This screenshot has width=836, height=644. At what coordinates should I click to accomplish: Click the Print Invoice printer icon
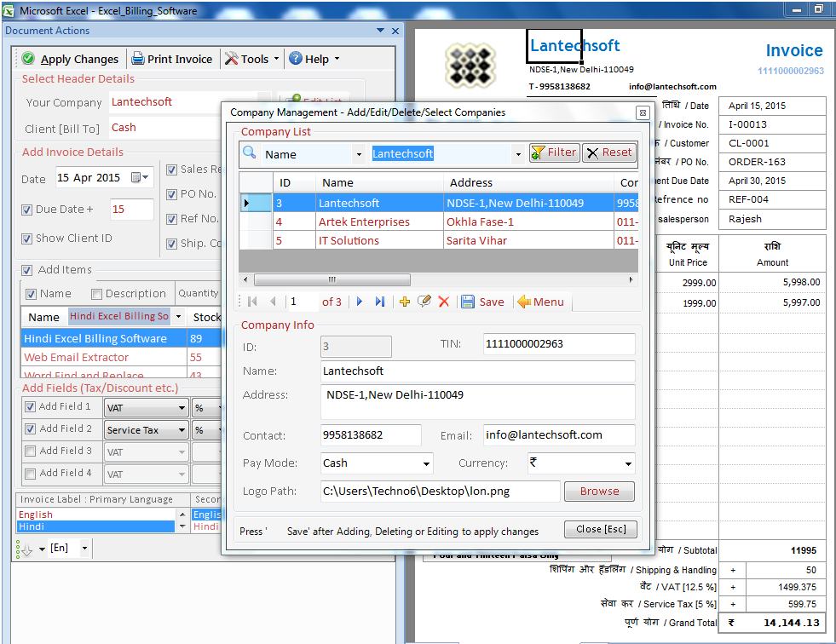[x=138, y=59]
